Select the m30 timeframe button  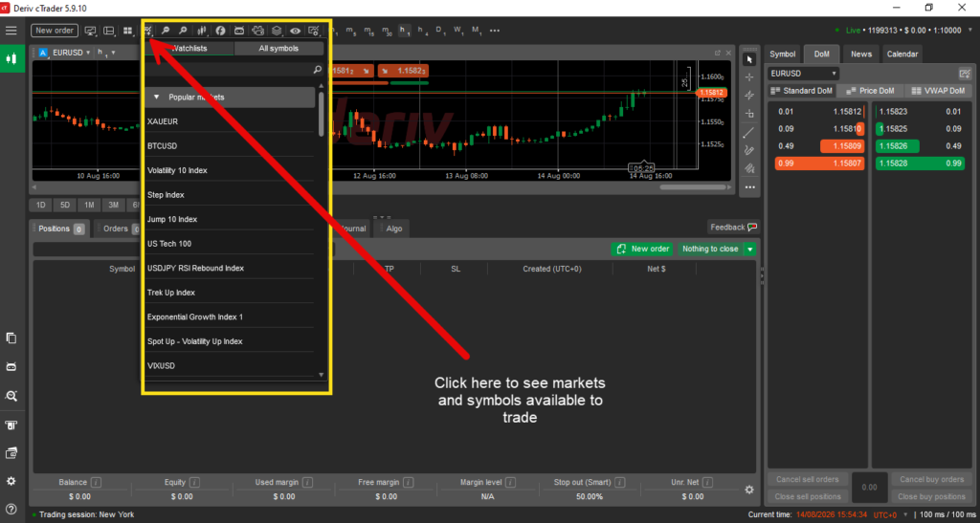coord(387,30)
